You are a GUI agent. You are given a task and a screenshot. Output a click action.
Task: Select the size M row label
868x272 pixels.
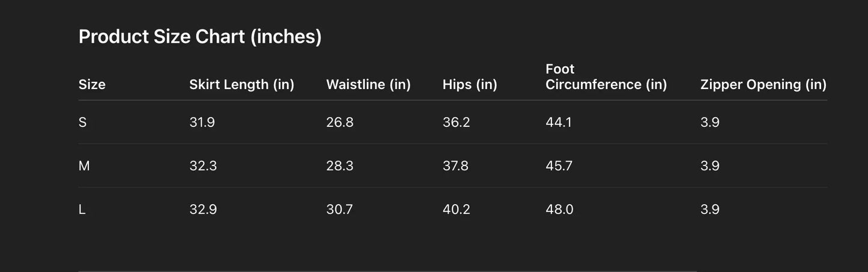84,166
